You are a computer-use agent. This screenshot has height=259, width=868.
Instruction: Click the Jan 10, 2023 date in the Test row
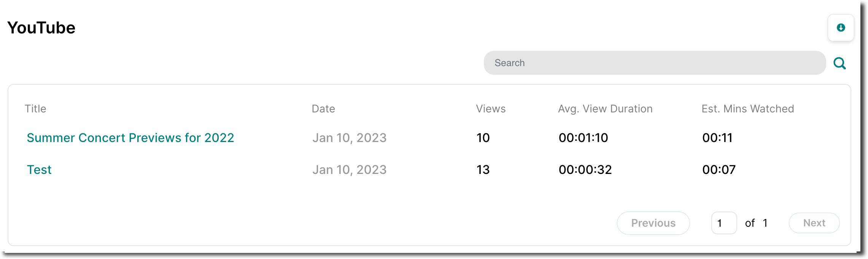click(349, 170)
